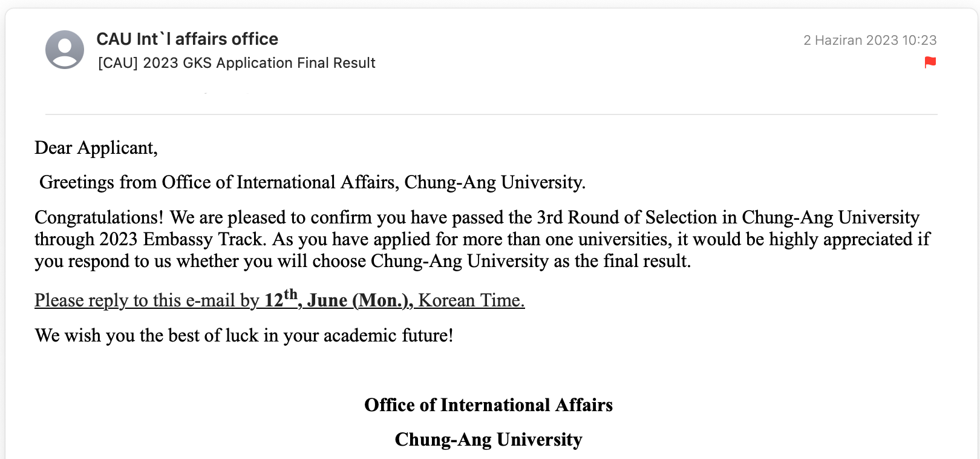Click the bold '12th' deadline date
Viewport: 980px width, 459px height.
click(281, 299)
